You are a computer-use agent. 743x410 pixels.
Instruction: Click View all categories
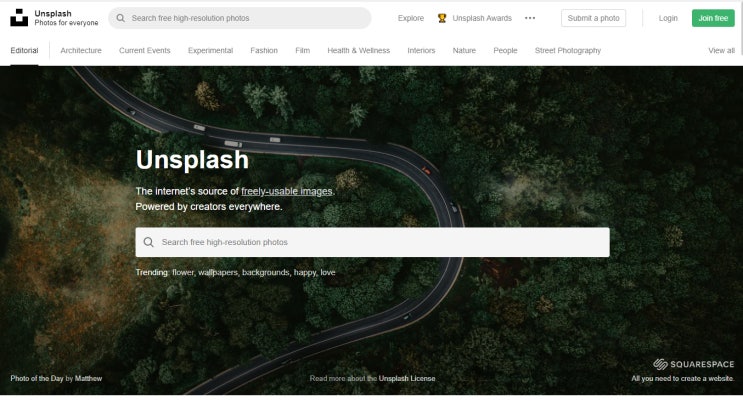coord(721,50)
